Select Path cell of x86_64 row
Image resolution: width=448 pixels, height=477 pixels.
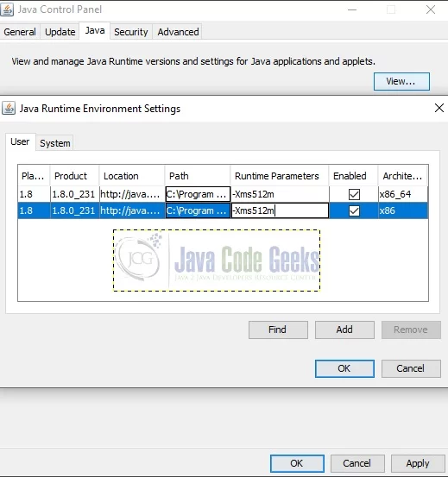click(198, 194)
